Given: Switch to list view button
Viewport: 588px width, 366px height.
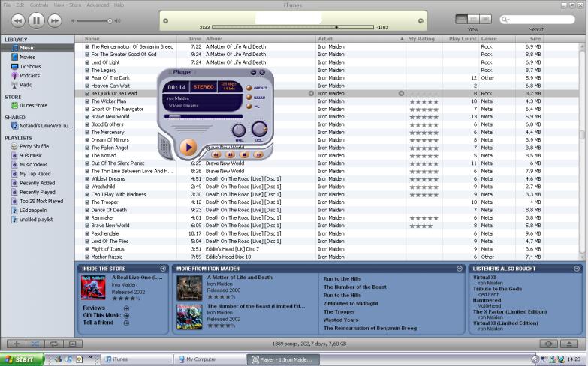Looking at the screenshot, I should [x=461, y=19].
